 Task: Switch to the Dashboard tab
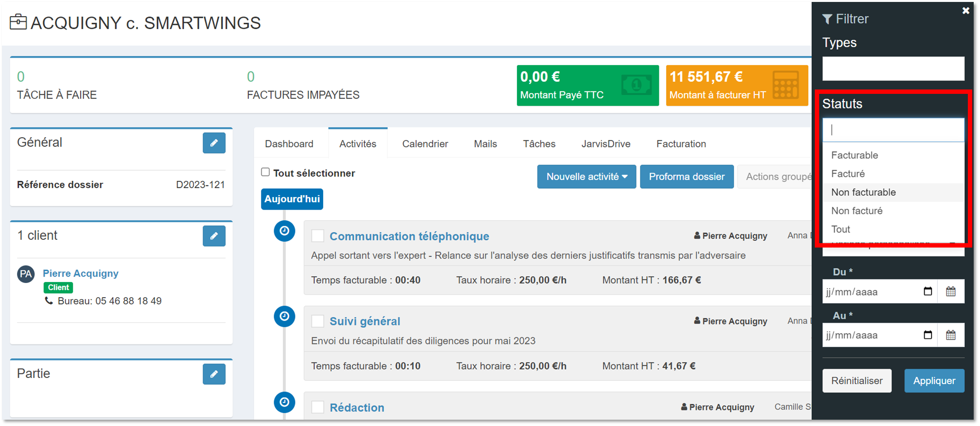[x=289, y=144]
